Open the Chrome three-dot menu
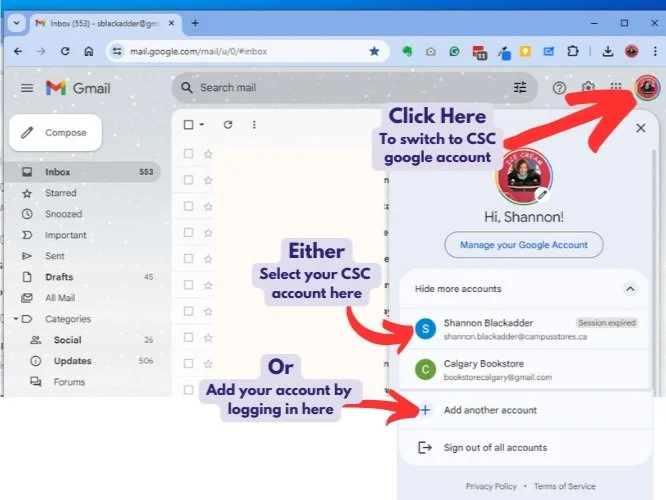The height and width of the screenshot is (500, 666). pos(655,51)
